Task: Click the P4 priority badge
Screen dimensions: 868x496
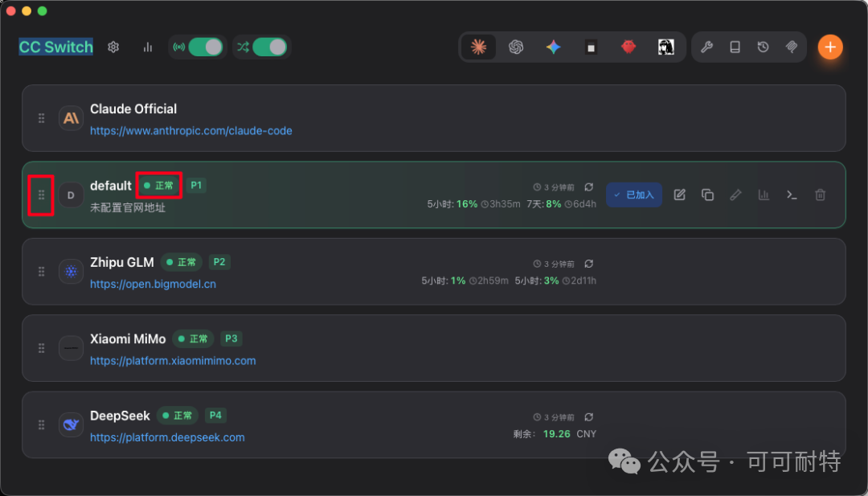Action: (216, 415)
